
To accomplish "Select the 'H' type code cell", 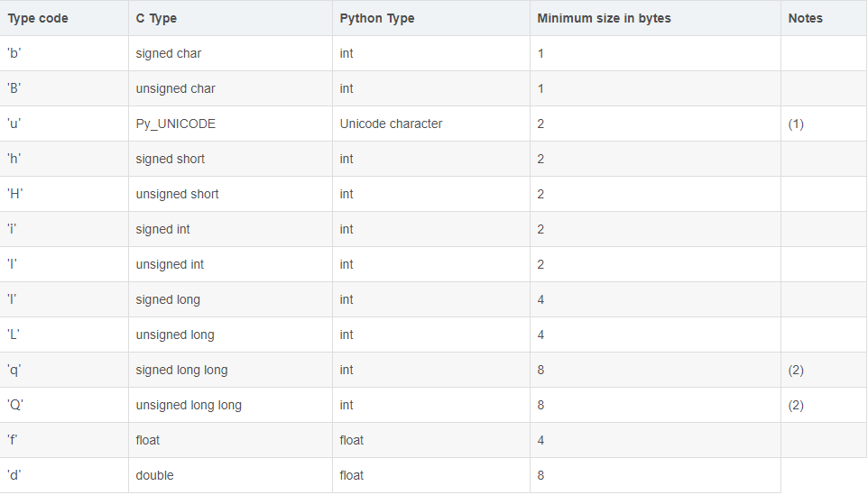I will click(15, 194).
